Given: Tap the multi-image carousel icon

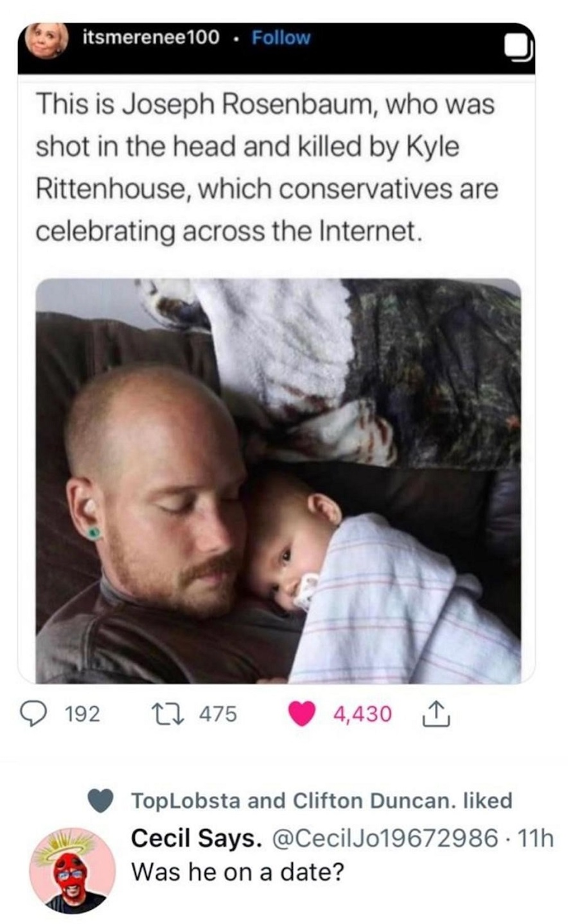Looking at the screenshot, I should click(519, 48).
